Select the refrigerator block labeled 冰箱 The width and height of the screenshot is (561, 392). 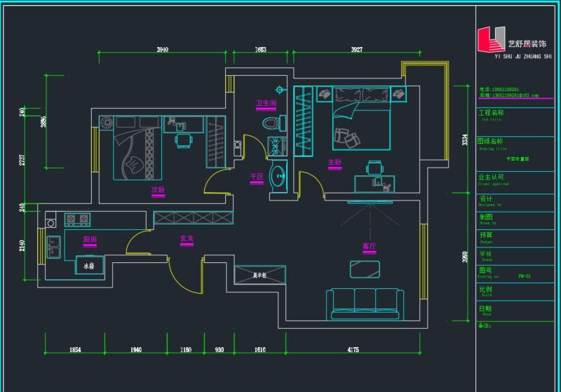[90, 266]
